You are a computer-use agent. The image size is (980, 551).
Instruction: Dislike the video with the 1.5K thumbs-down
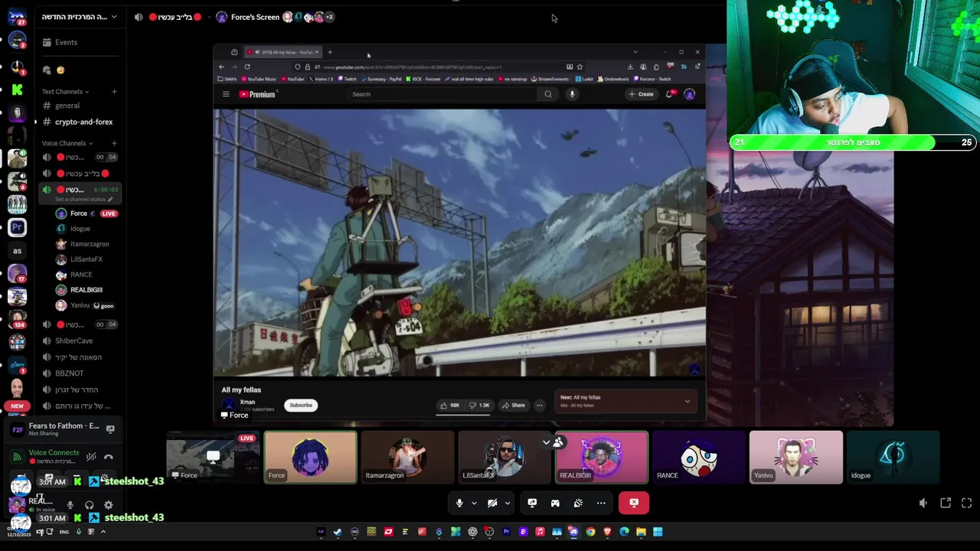479,405
